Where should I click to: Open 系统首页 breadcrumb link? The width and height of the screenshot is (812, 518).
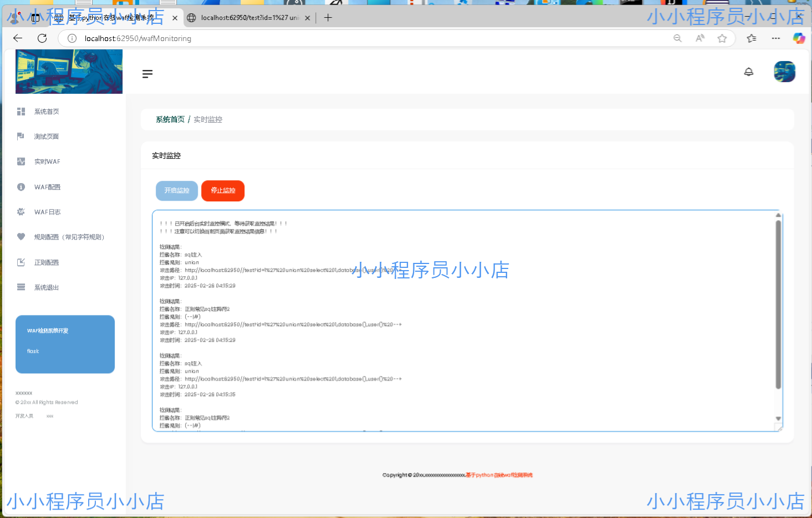pyautogui.click(x=170, y=119)
